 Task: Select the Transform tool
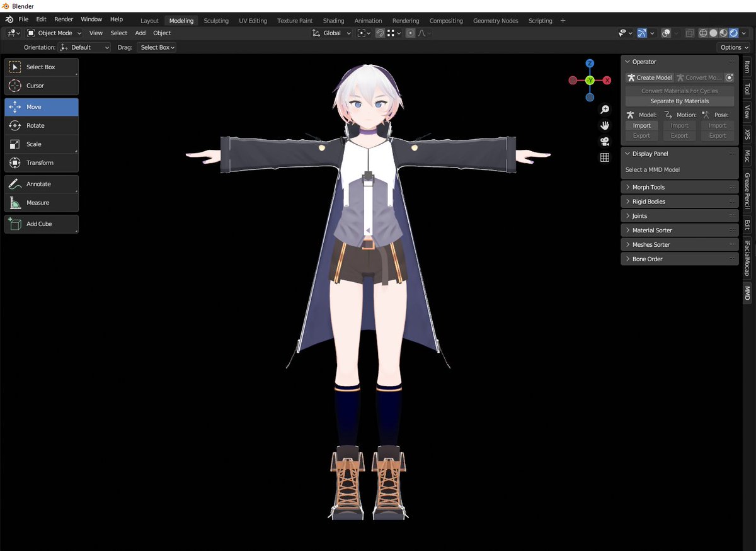[42, 163]
